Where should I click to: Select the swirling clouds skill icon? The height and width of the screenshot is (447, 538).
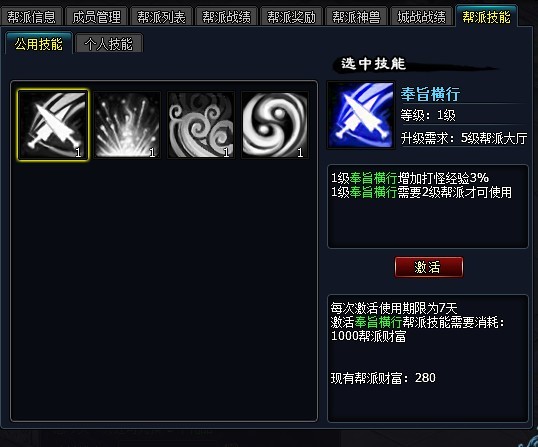click(201, 125)
